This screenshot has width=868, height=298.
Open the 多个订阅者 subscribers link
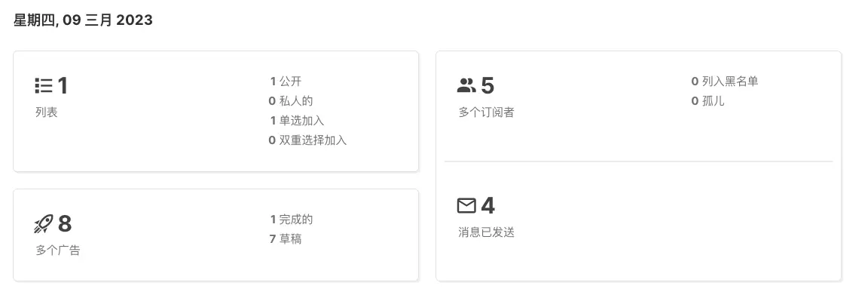coord(486,112)
